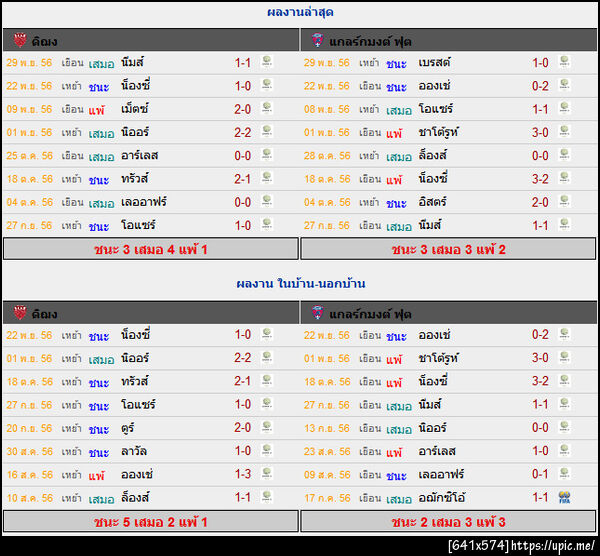The image size is (600, 556).
Task: Click result แพ้ in the 23 ส.ค. อาร์เลส row
Action: (394, 452)
